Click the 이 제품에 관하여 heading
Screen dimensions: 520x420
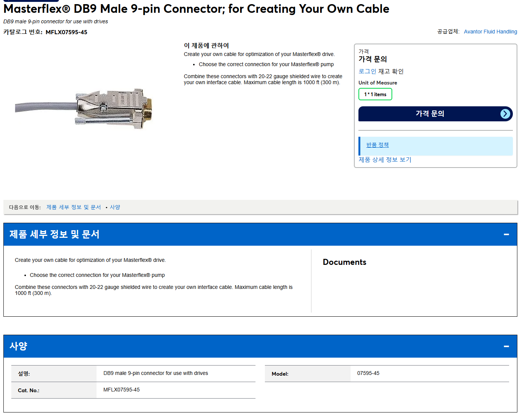[x=206, y=45]
